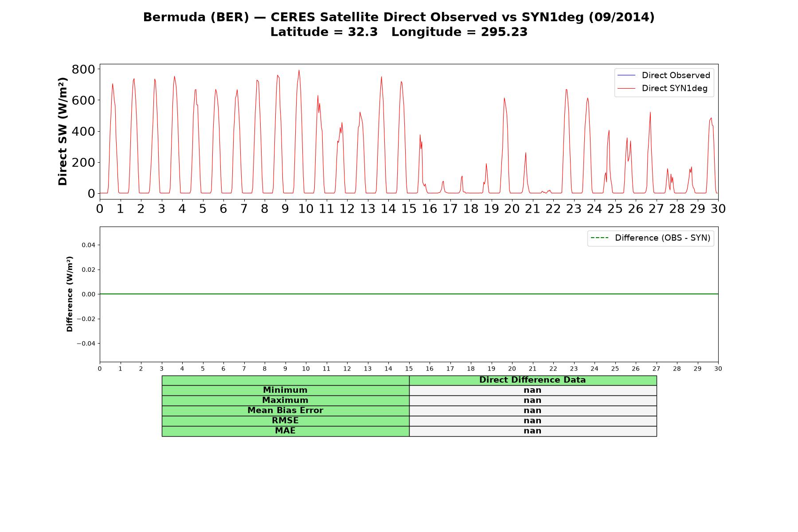Click the Direct SYN1deg legend entry
Image resolution: width=798 pixels, height=532 pixels.
pos(662,88)
